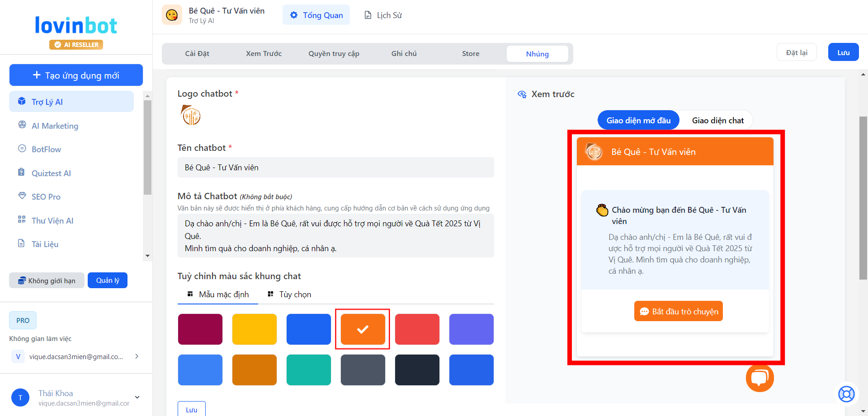Image resolution: width=868 pixels, height=416 pixels.
Task: Pick the teal color swatch
Action: coord(308,370)
